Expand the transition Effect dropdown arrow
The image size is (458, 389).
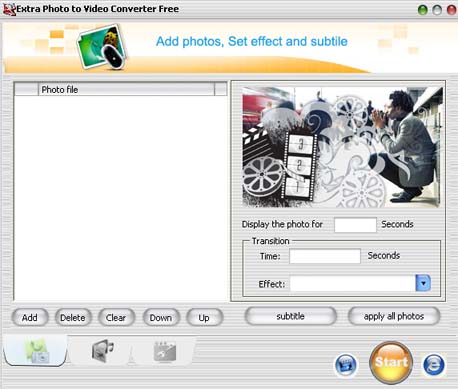[x=423, y=283]
